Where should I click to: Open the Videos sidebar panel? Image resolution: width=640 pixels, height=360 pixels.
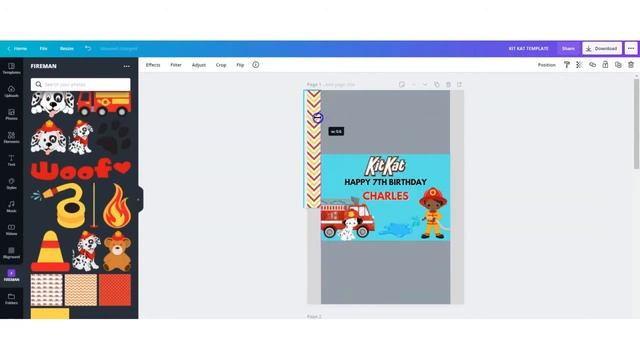tap(11, 229)
